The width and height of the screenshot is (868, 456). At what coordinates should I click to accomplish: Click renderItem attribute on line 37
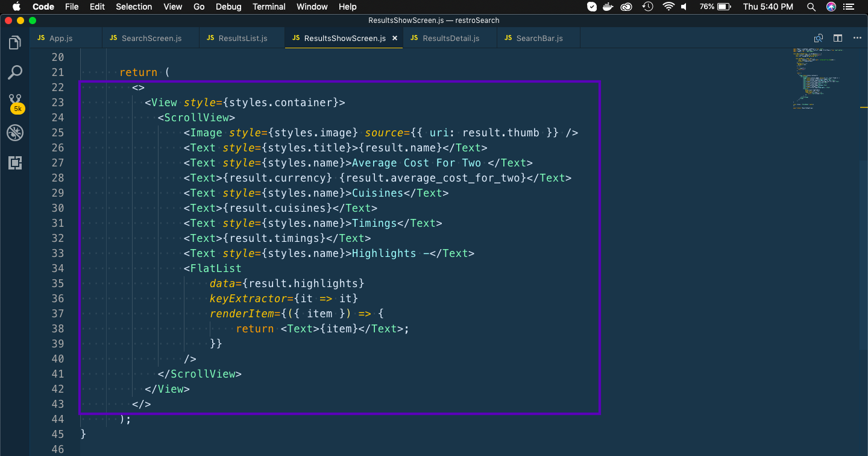tap(242, 314)
